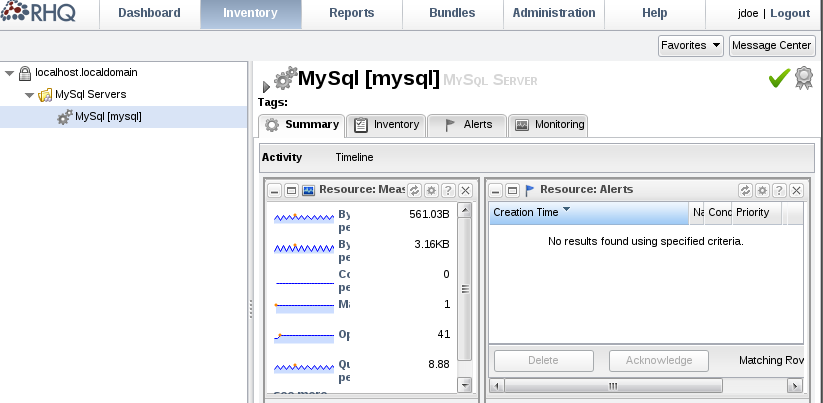Click the alerts horizontal scrollbar thumb
823x403 pixels.
tap(613, 386)
